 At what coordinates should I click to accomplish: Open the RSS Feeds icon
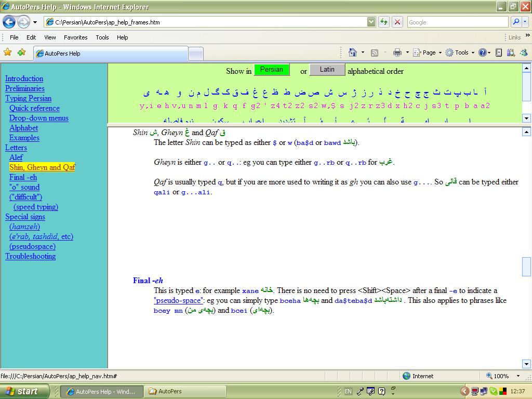(375, 52)
